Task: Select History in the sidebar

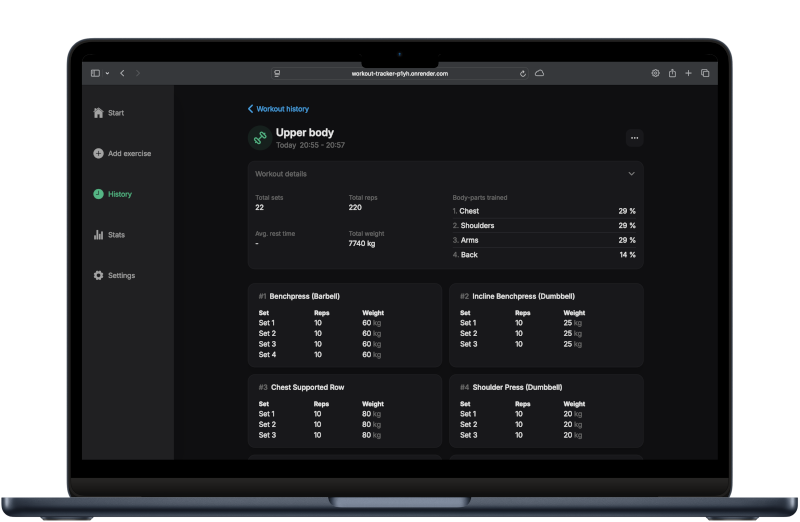Action: click(113, 194)
